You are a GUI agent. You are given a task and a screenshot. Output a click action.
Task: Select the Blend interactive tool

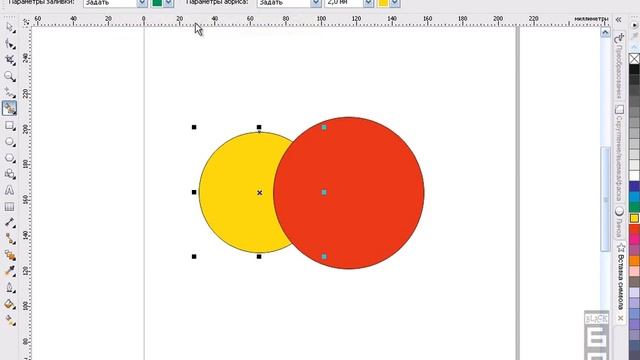click(x=10, y=256)
